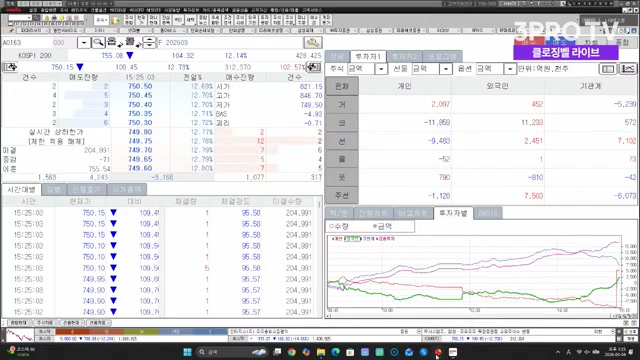Viewport: 640px width, 360px height.
Task: Expand the 선물 금액 dropdown
Action: (x=445, y=69)
